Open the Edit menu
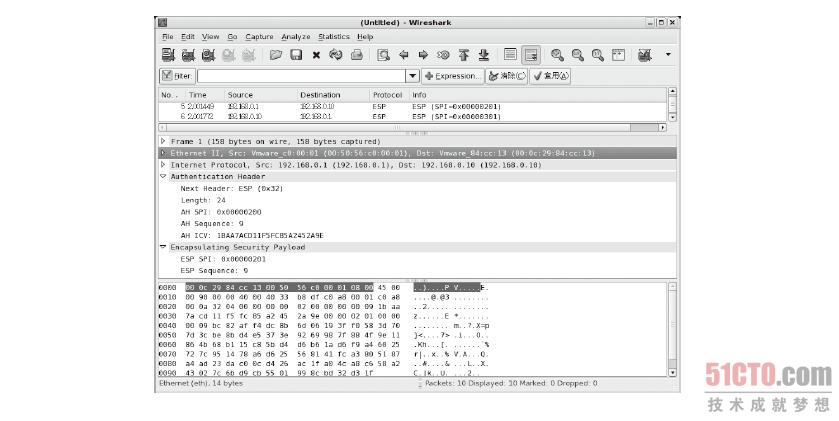This screenshot has width=839, height=421. click(x=188, y=37)
